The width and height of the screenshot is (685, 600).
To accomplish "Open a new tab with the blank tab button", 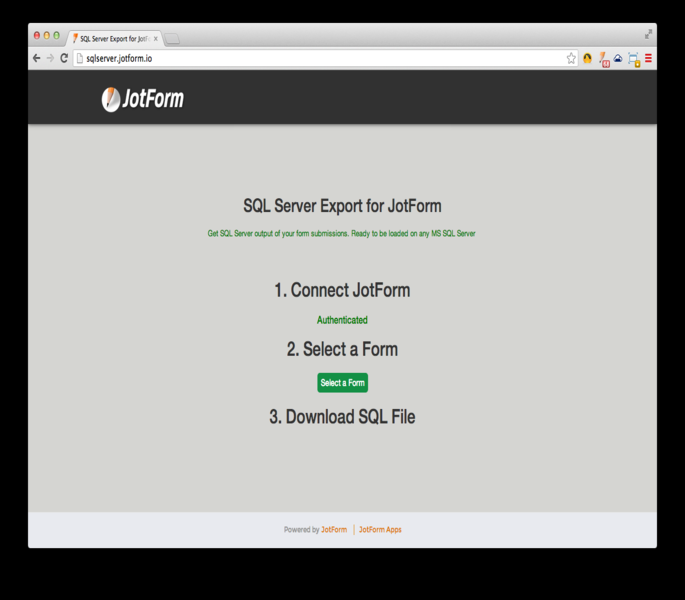I will click(172, 39).
